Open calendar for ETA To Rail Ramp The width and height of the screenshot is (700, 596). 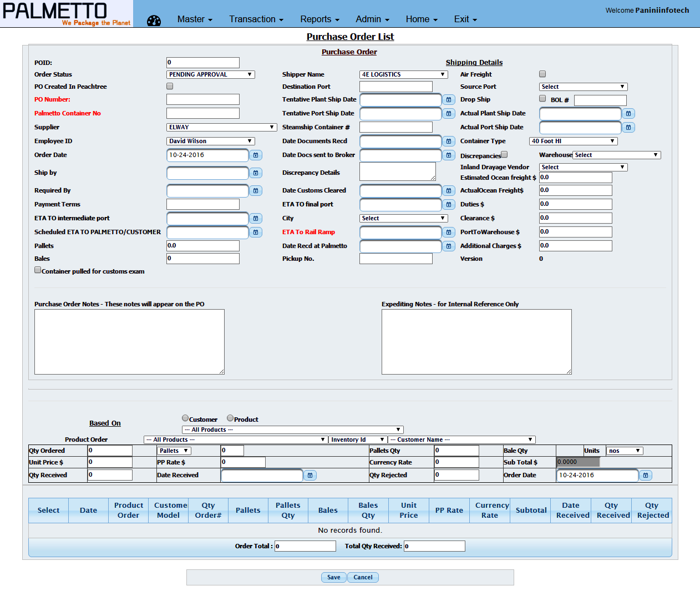coord(449,233)
